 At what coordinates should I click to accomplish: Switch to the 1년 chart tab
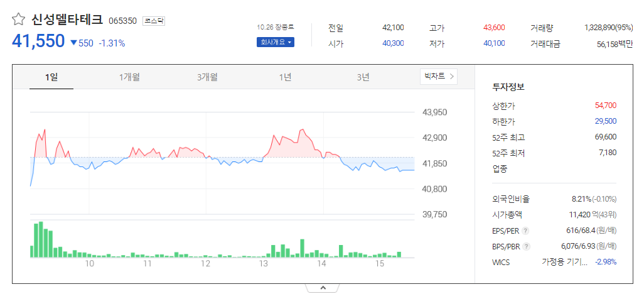tap(285, 77)
